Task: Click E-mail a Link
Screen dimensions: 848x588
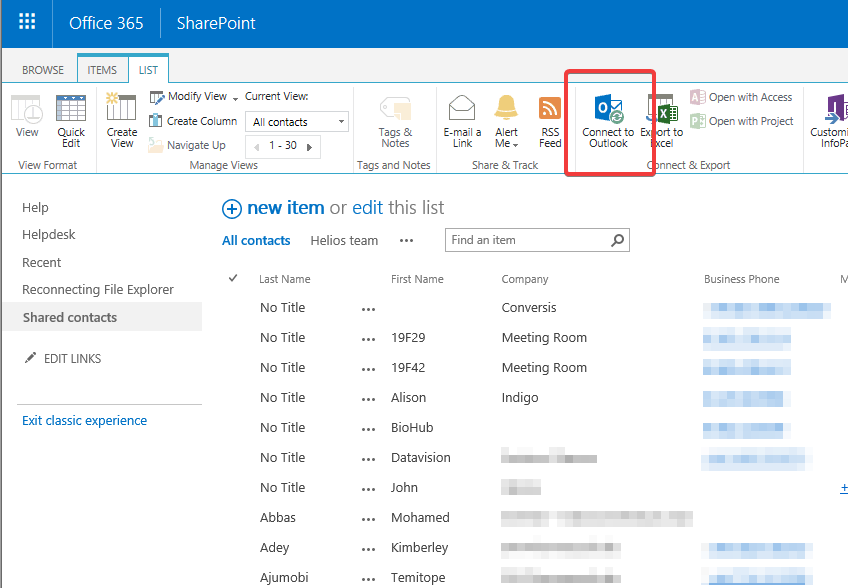Action: 462,121
